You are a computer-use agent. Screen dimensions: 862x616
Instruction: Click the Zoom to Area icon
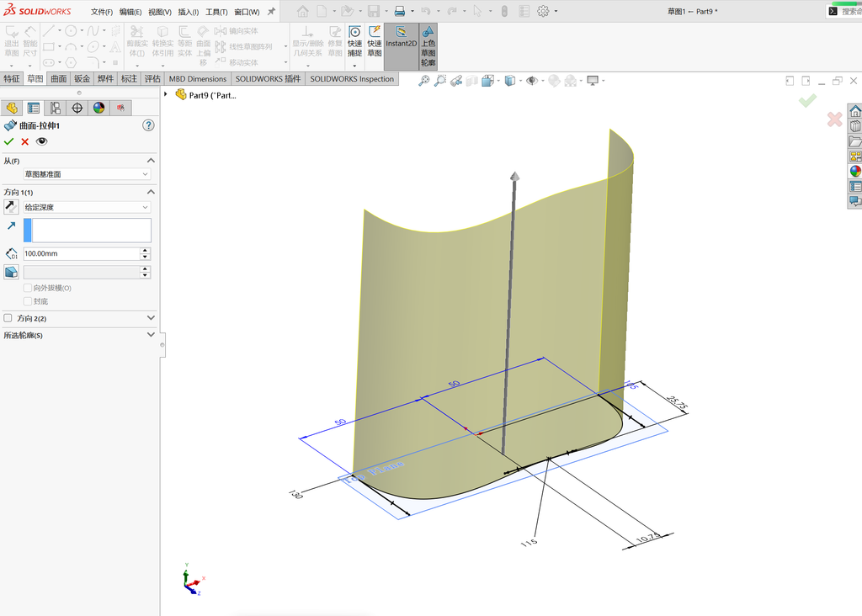pyautogui.click(x=439, y=81)
